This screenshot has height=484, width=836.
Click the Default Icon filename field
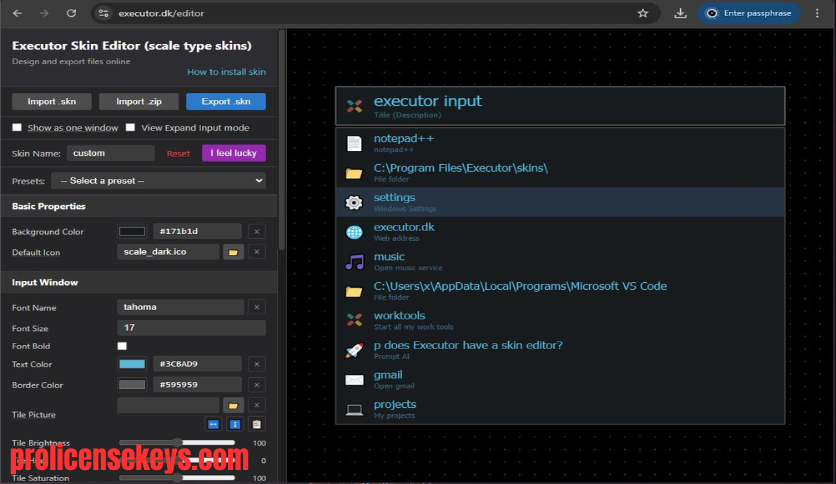(168, 252)
